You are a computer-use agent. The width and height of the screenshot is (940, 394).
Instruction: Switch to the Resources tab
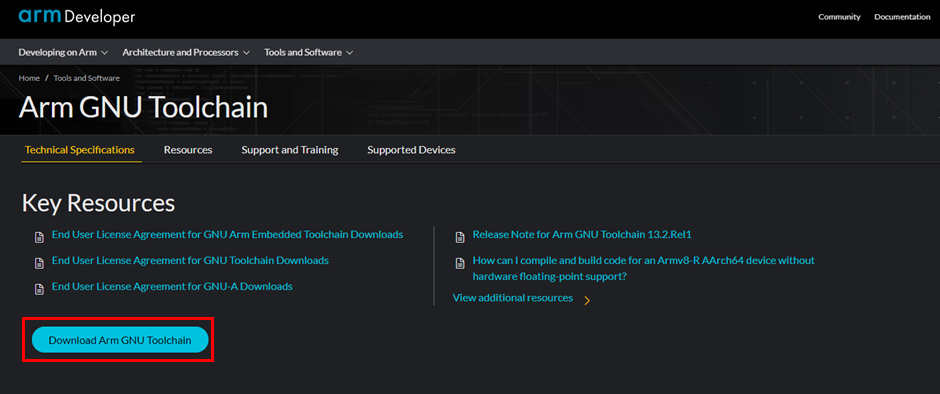188,150
